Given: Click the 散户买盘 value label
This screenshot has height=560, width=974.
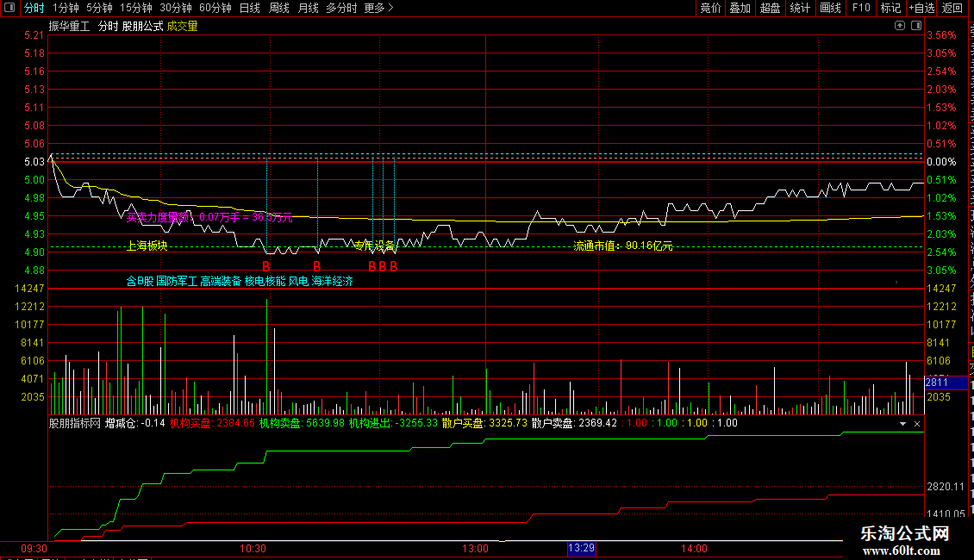Looking at the screenshot, I should [484, 423].
